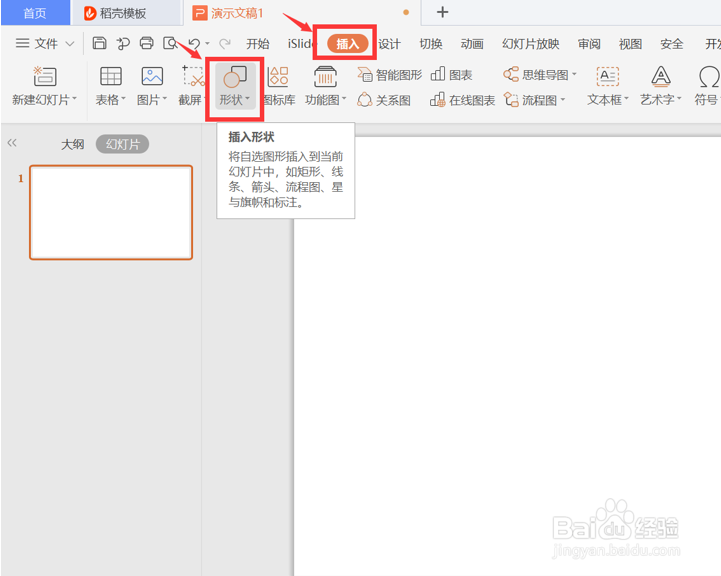Click the Print icon in quick toolbar

[147, 43]
